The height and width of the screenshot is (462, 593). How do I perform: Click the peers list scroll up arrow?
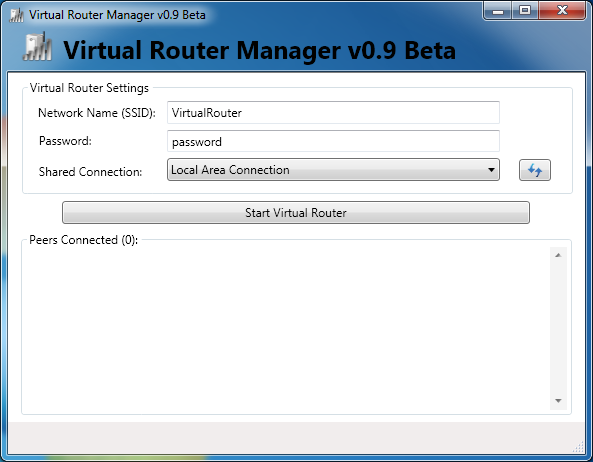[x=558, y=255]
